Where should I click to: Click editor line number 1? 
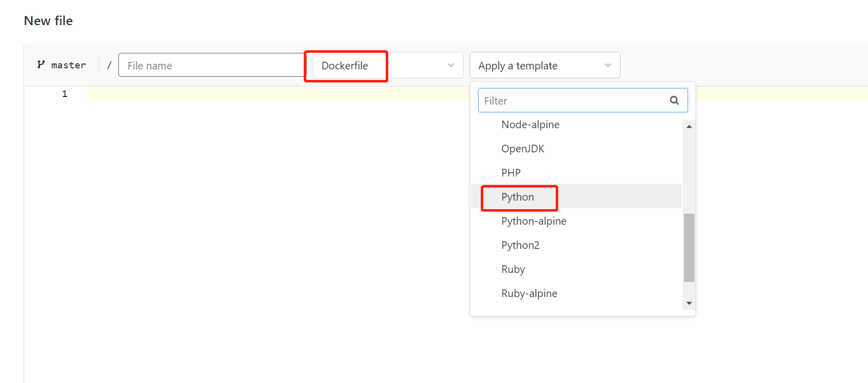tap(64, 94)
